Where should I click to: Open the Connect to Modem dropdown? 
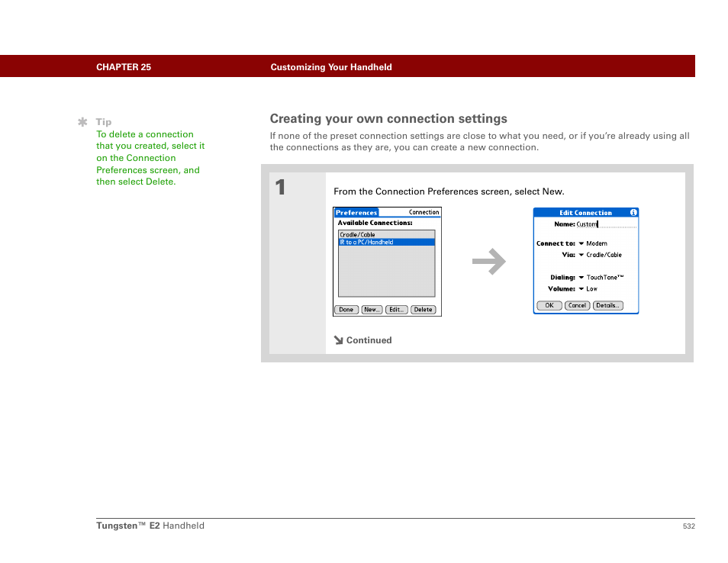tap(593, 243)
